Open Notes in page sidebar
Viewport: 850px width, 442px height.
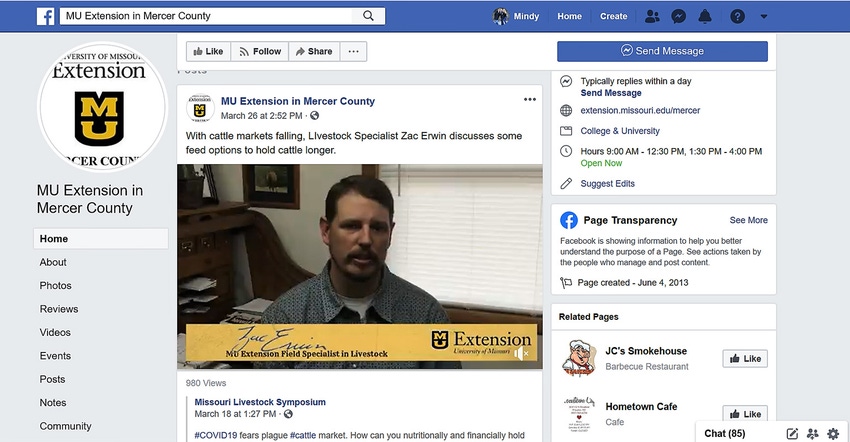[53, 402]
